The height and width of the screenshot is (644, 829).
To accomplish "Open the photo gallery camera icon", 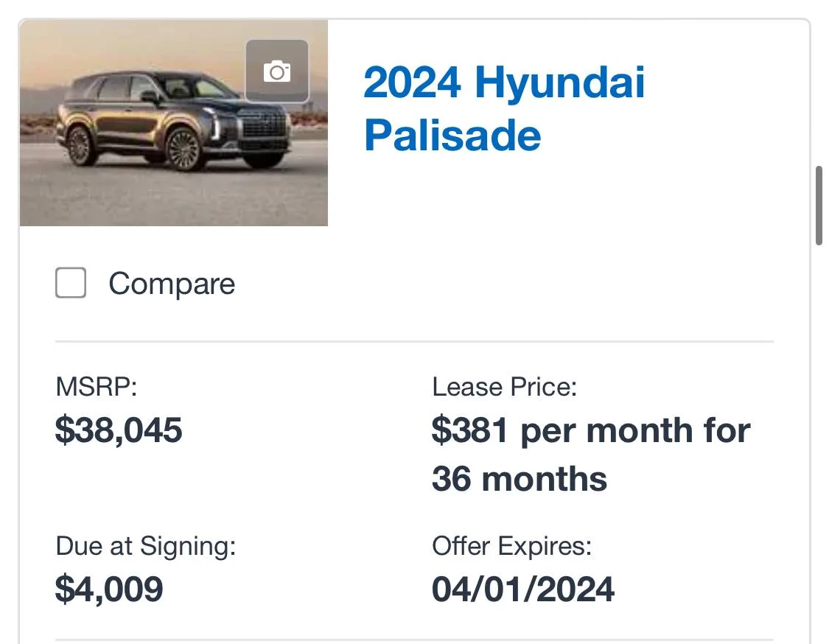I will 277,71.
